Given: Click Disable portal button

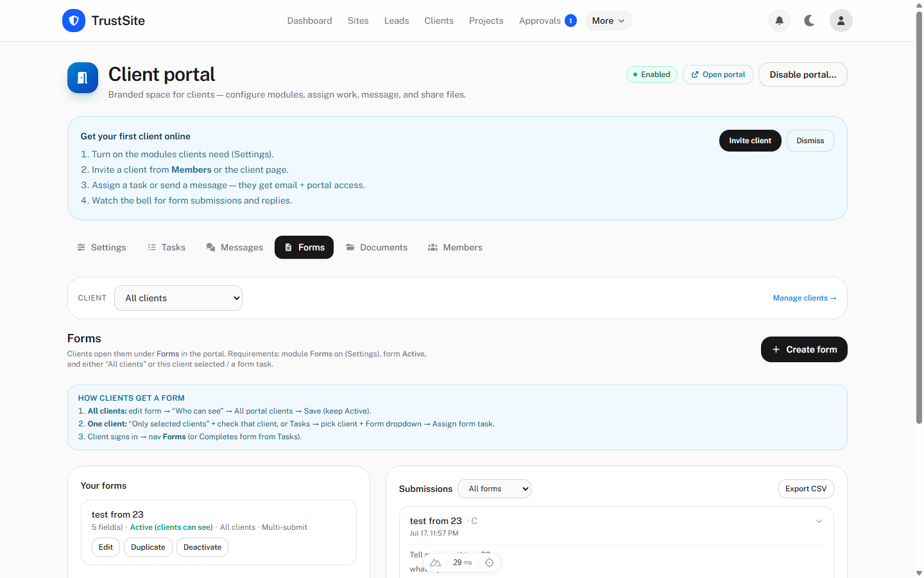Looking at the screenshot, I should pyautogui.click(x=803, y=74).
